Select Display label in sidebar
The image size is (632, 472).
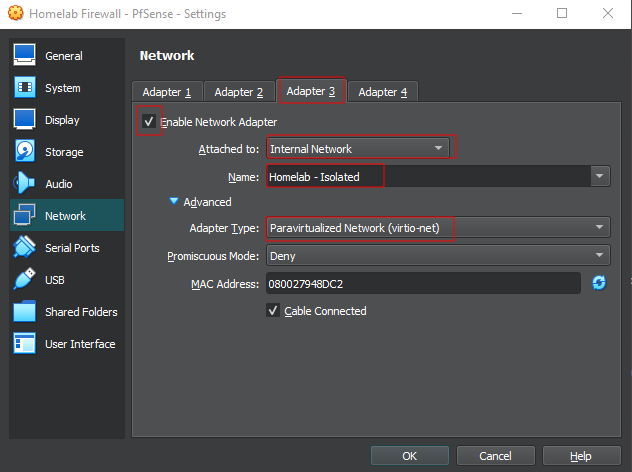pyautogui.click(x=62, y=120)
